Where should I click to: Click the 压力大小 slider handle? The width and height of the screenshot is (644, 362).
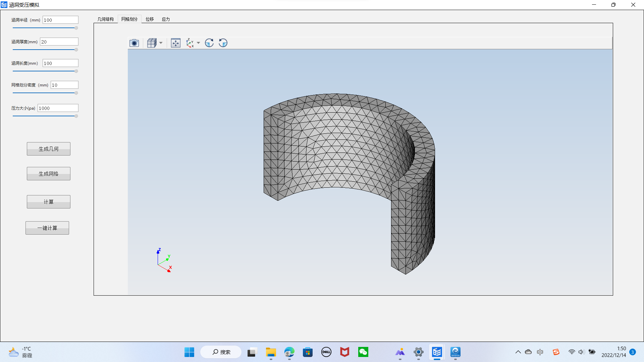point(76,116)
